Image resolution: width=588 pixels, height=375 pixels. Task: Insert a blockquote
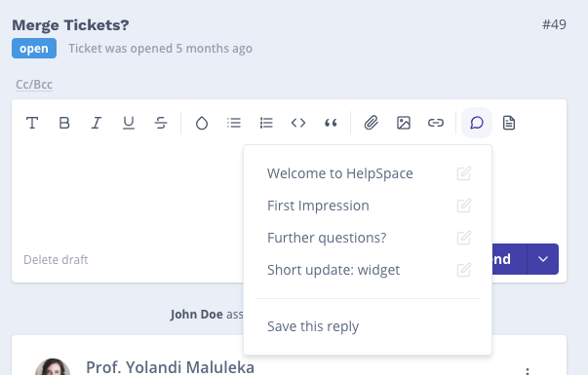click(x=331, y=123)
